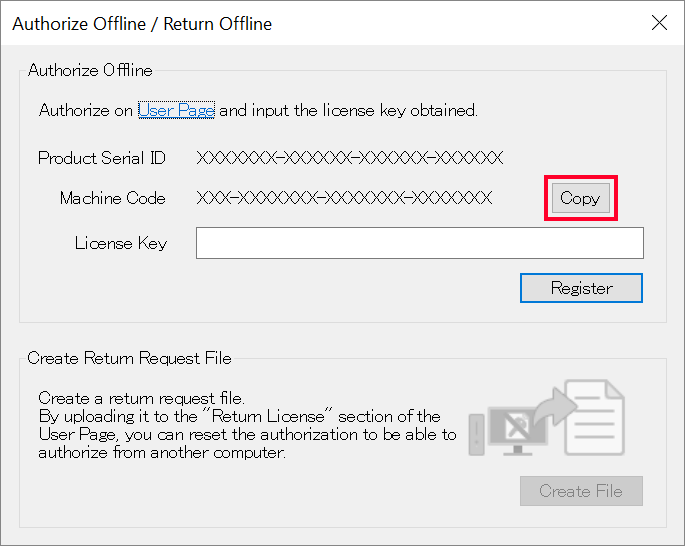This screenshot has height=546, width=685.
Task: Click the Product Serial ID label
Action: click(102, 158)
